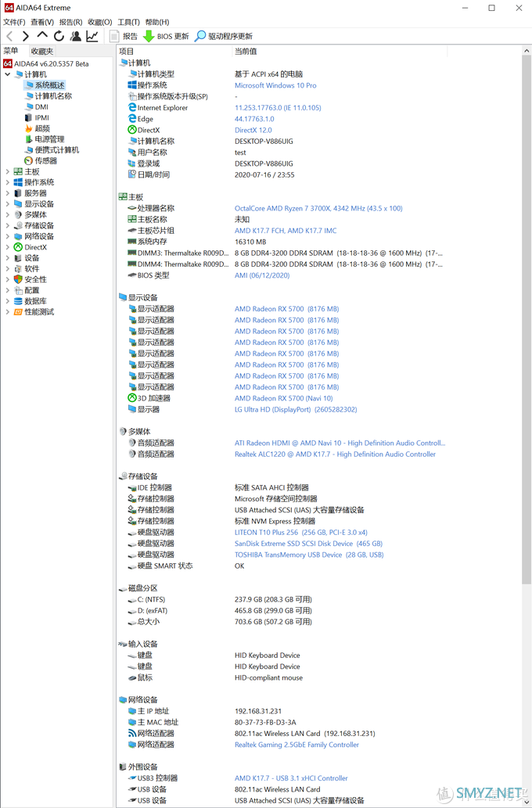Select SanDisk Extreme SSD SCSI Disk Device
This screenshot has width=532, height=808.
[x=308, y=544]
